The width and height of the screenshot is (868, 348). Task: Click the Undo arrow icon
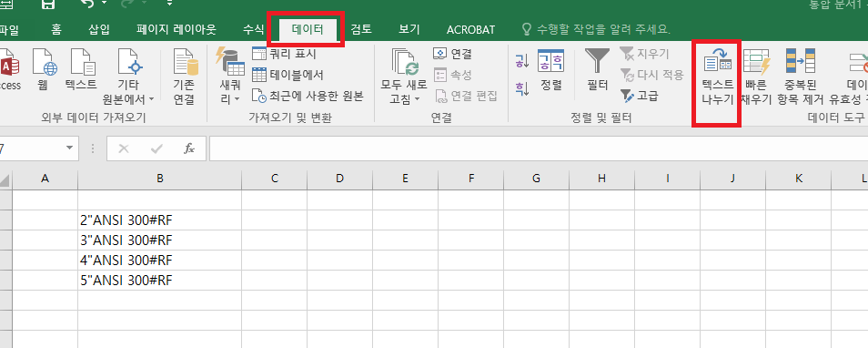88,5
